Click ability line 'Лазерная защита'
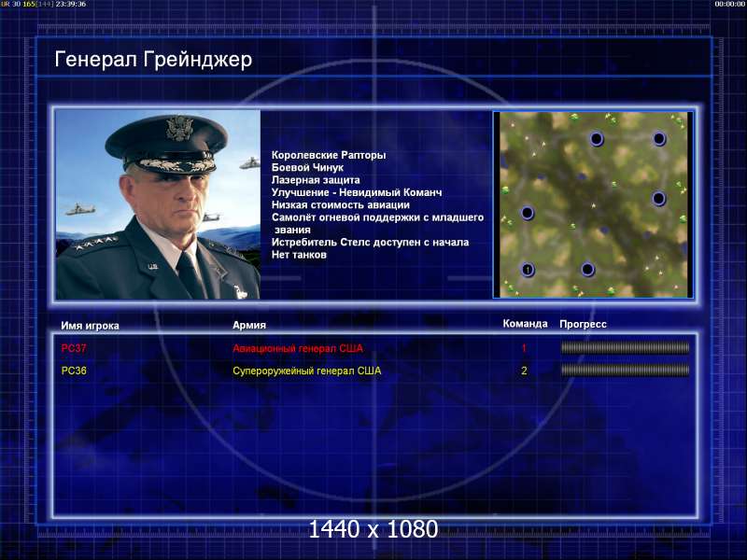747x560 pixels. [316, 180]
